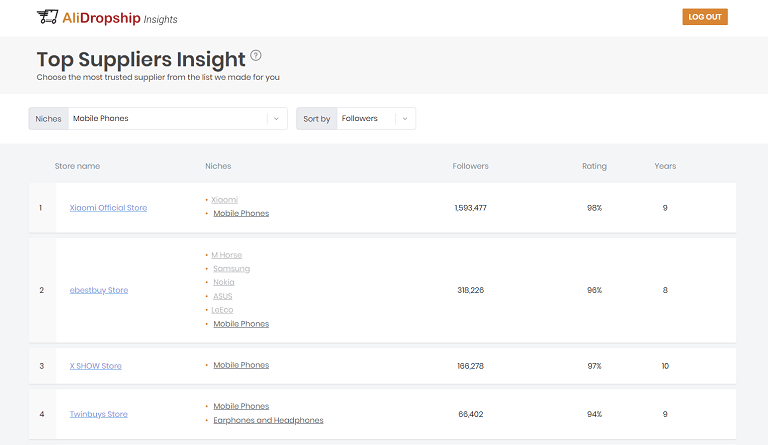Click the LeEco niche link
The height and width of the screenshot is (445, 768).
(224, 310)
